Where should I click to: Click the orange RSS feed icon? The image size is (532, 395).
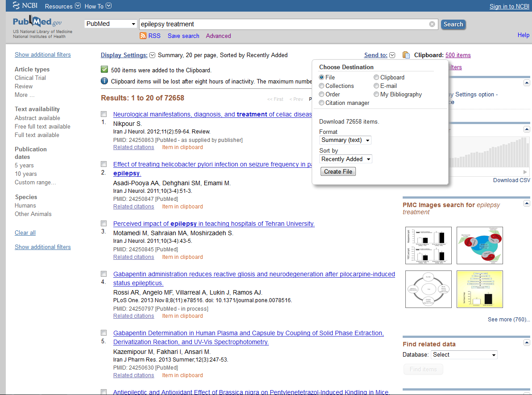click(143, 36)
